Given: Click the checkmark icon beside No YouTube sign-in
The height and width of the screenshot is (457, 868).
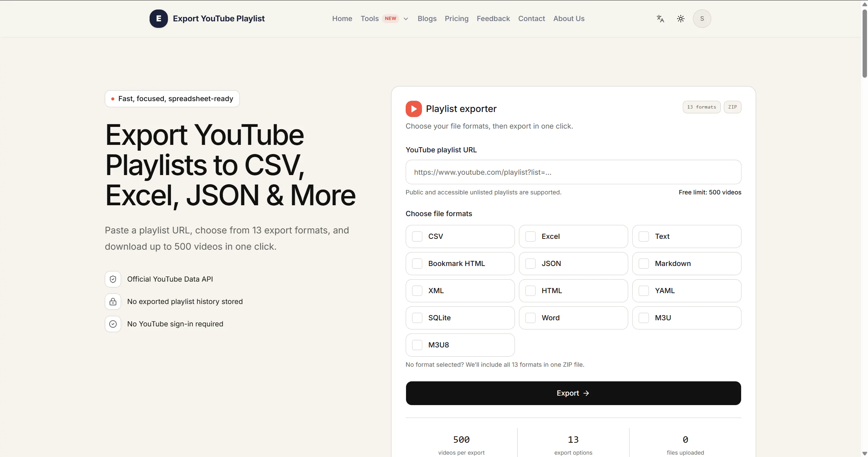Looking at the screenshot, I should (x=113, y=324).
